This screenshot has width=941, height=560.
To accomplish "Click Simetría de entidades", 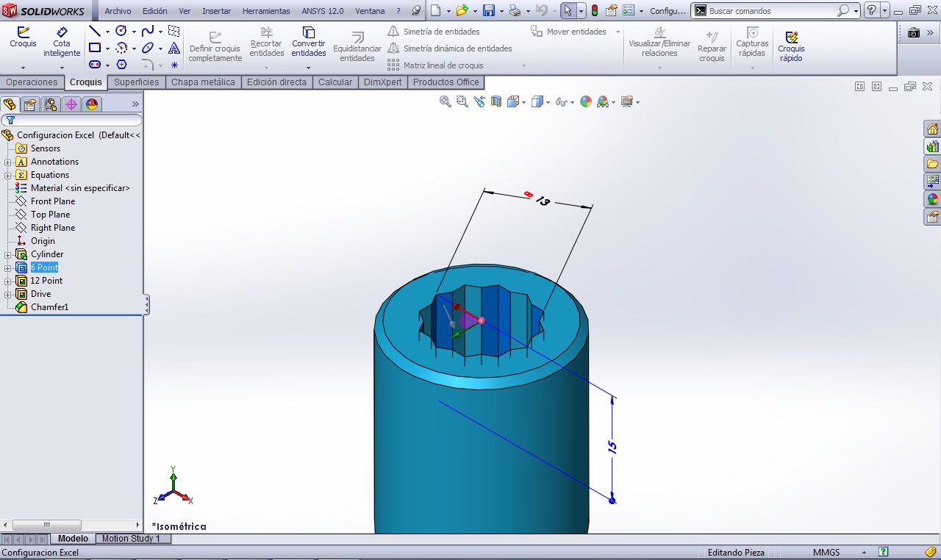I will pos(434,32).
